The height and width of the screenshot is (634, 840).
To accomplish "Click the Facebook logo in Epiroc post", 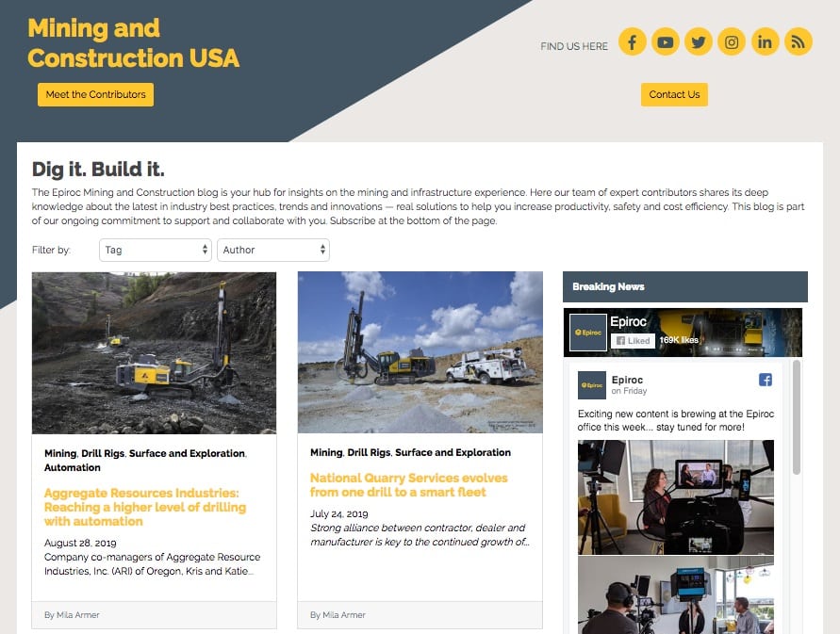I will click(x=766, y=380).
